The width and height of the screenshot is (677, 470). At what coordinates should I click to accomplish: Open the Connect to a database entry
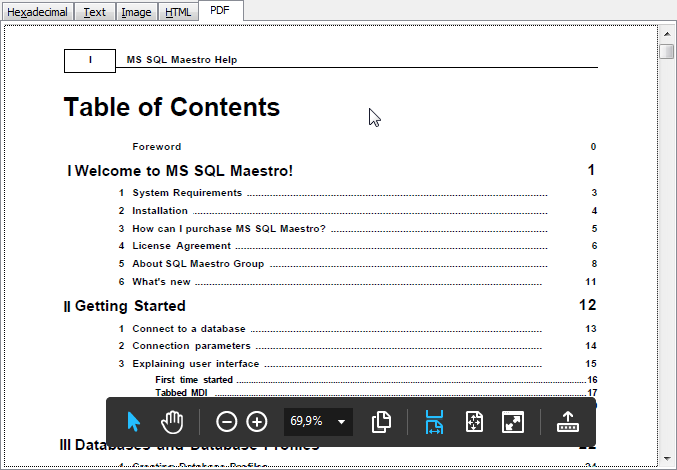tap(189, 329)
